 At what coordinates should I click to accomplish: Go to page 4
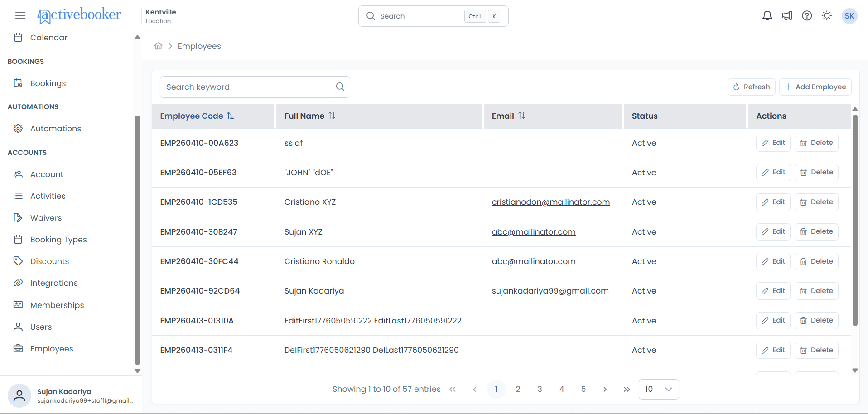(561, 389)
